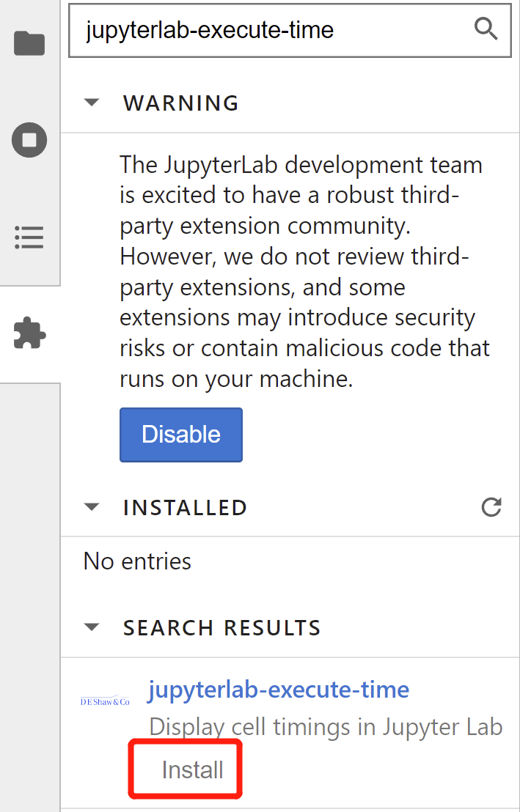Open the table of contents panel
Viewport: 520px width, 812px height.
(x=29, y=237)
